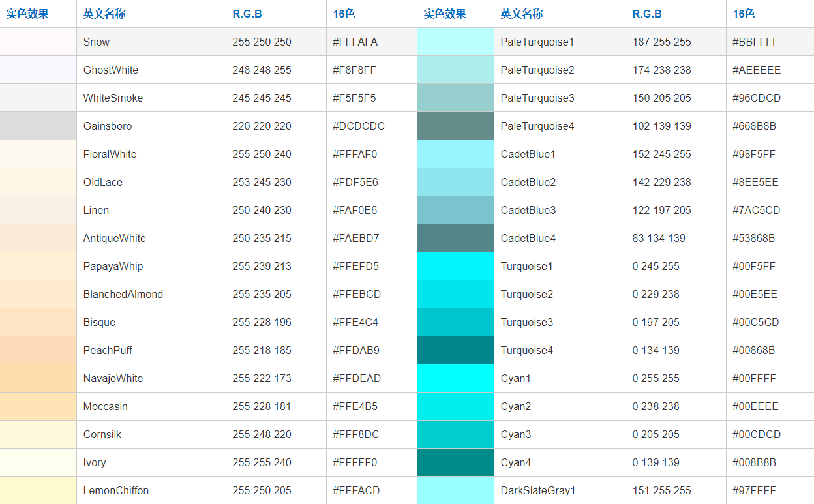Click the '255 248 220' RGB value

click(262, 434)
